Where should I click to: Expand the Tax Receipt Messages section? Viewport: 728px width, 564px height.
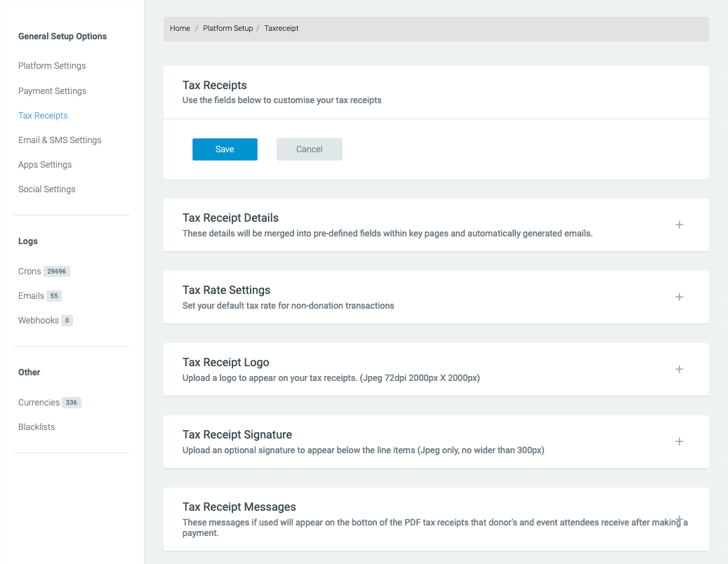pos(679,518)
